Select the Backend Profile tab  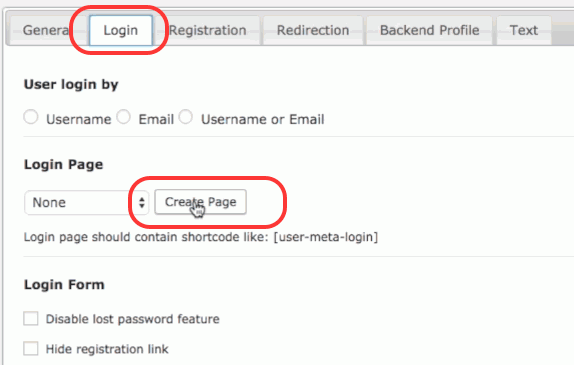pos(429,30)
